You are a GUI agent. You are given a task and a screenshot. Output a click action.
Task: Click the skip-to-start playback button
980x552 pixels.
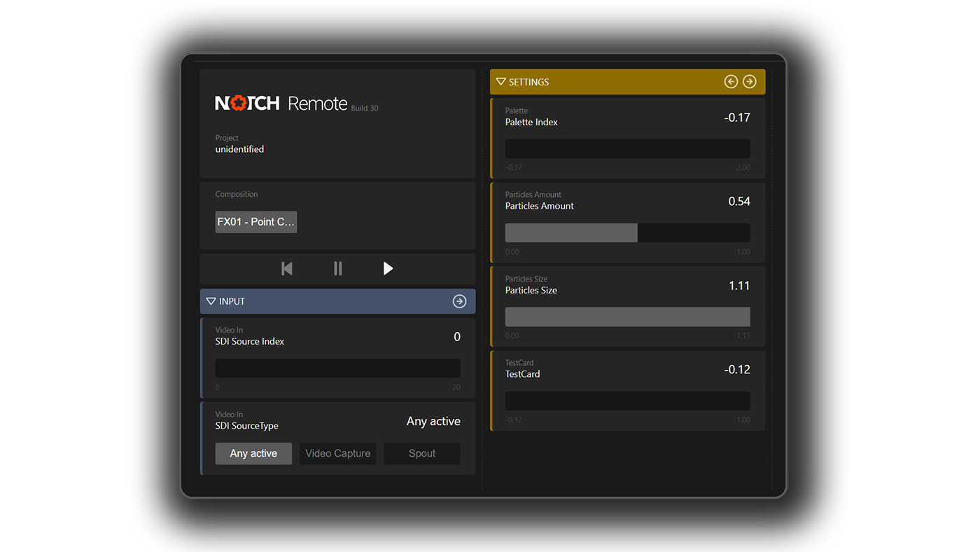[287, 268]
